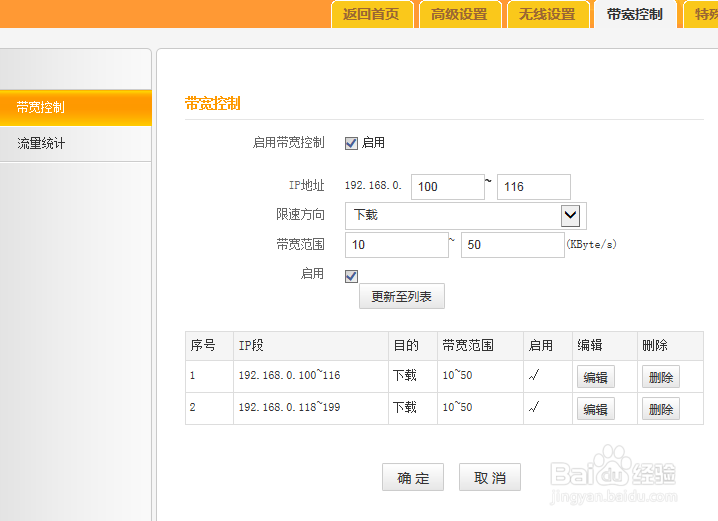
Task: Click the maximum bandwidth field containing 50
Action: pos(512,245)
